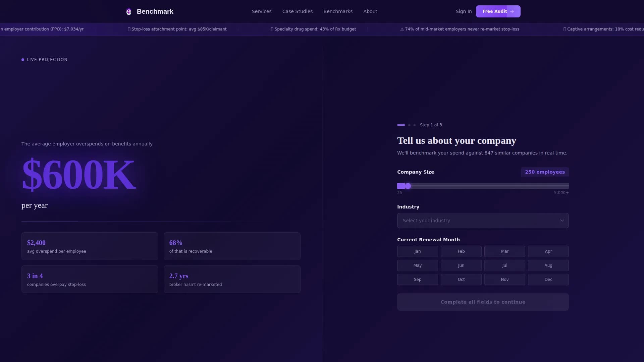
Task: Start a Free Audit
Action: pos(498,11)
